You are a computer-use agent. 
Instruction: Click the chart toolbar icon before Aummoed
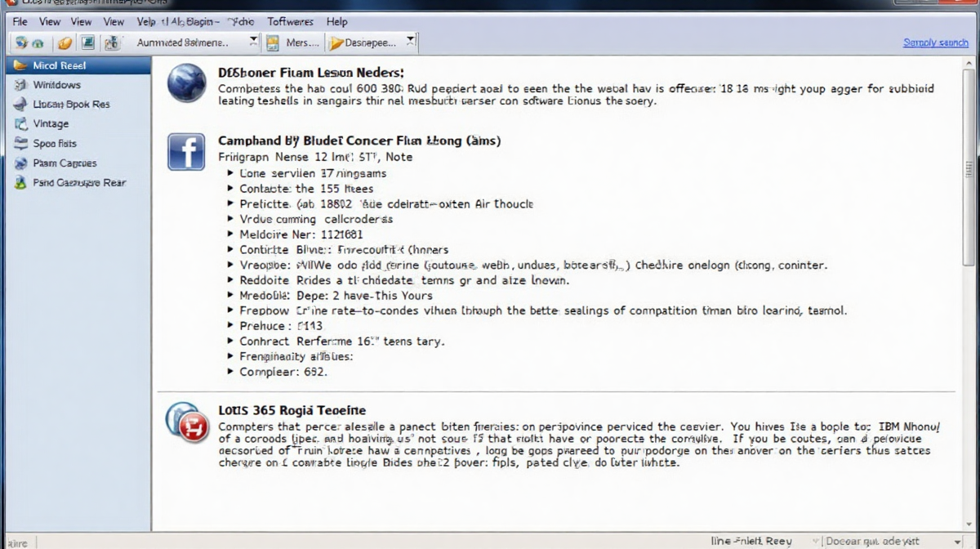[x=112, y=42]
